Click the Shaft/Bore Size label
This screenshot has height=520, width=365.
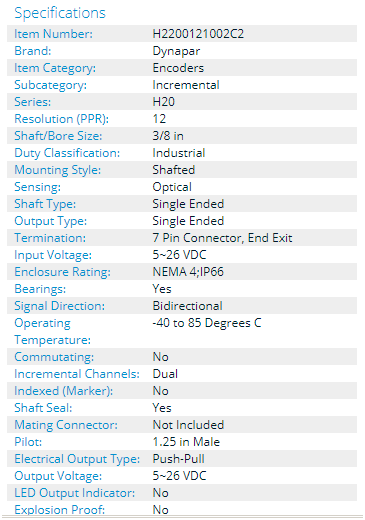58,136
